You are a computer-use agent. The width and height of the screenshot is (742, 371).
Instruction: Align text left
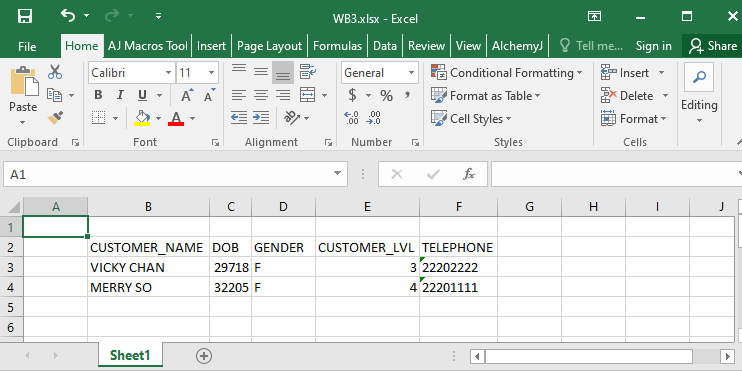tap(238, 95)
